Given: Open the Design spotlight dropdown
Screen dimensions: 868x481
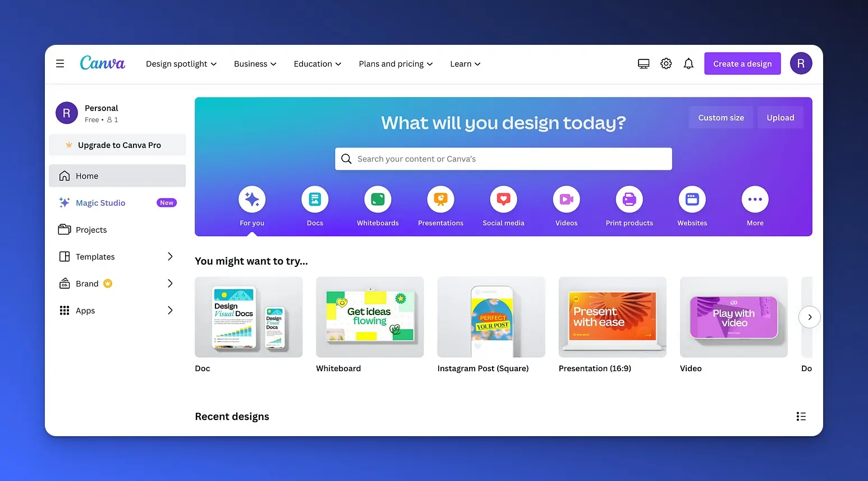Looking at the screenshot, I should (181, 64).
